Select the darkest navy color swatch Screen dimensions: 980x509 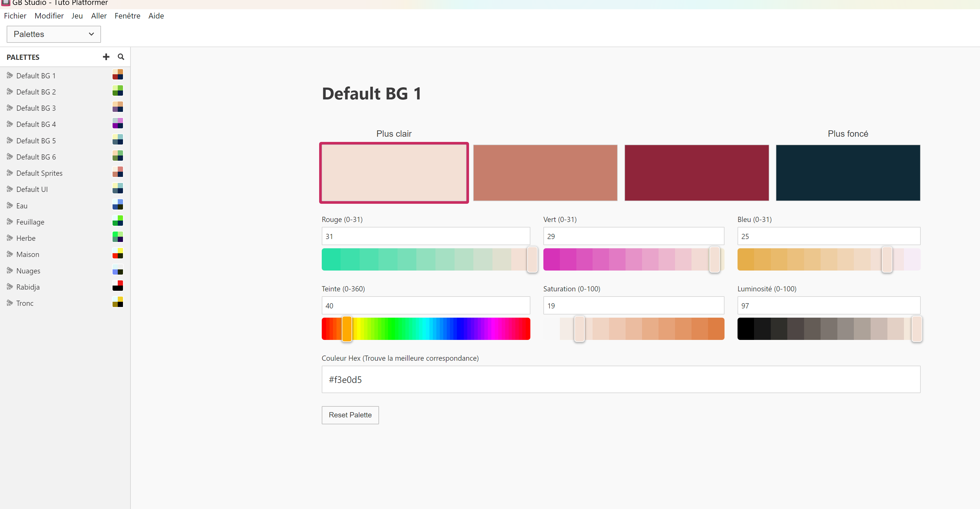[x=847, y=173]
